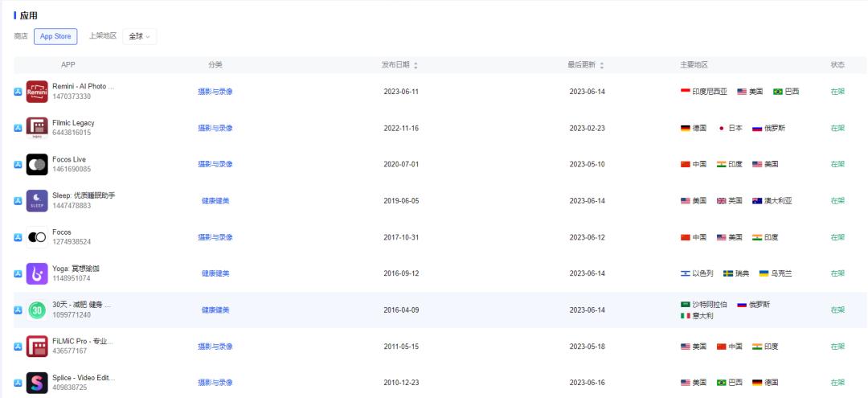Click release date 2019-06-05

point(401,201)
